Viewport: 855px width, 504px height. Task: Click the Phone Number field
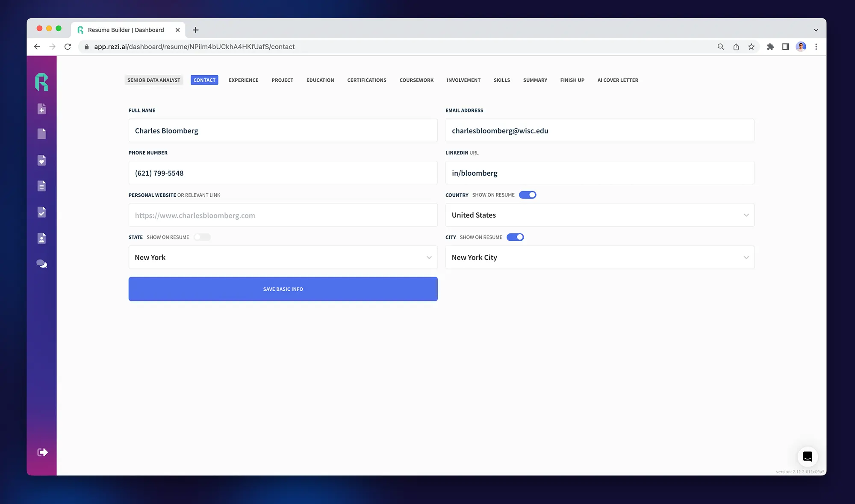283,173
